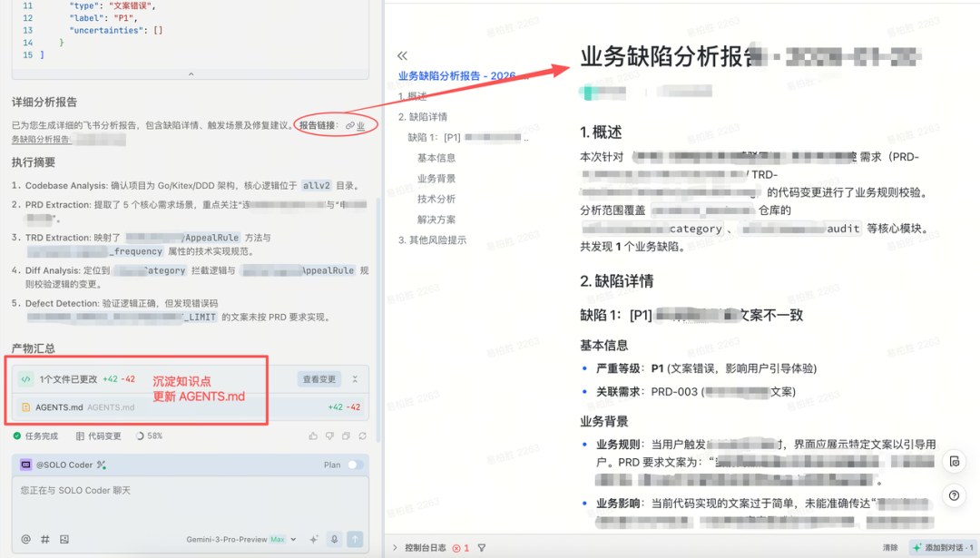Go to 技术分析 in the outline
Image resolution: width=980 pixels, height=558 pixels.
(436, 200)
